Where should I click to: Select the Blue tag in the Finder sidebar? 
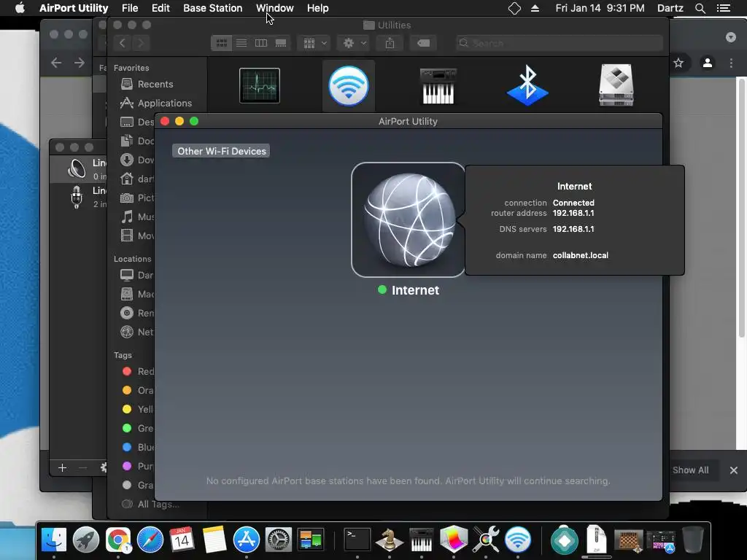coord(138,448)
